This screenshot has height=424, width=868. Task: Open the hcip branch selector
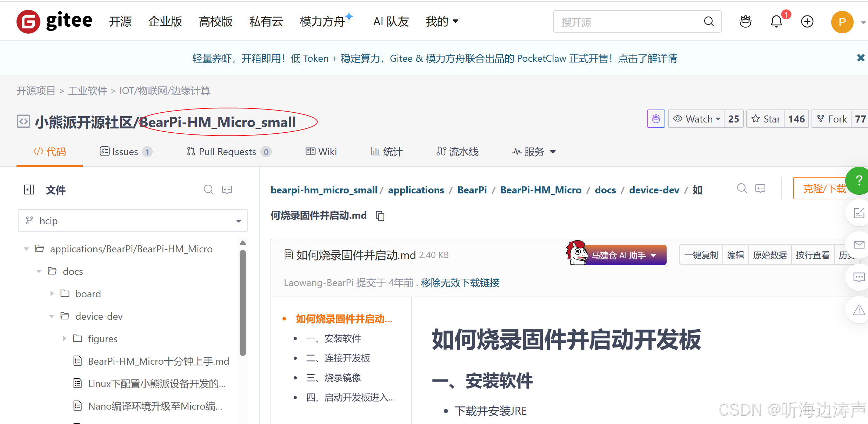coord(133,220)
